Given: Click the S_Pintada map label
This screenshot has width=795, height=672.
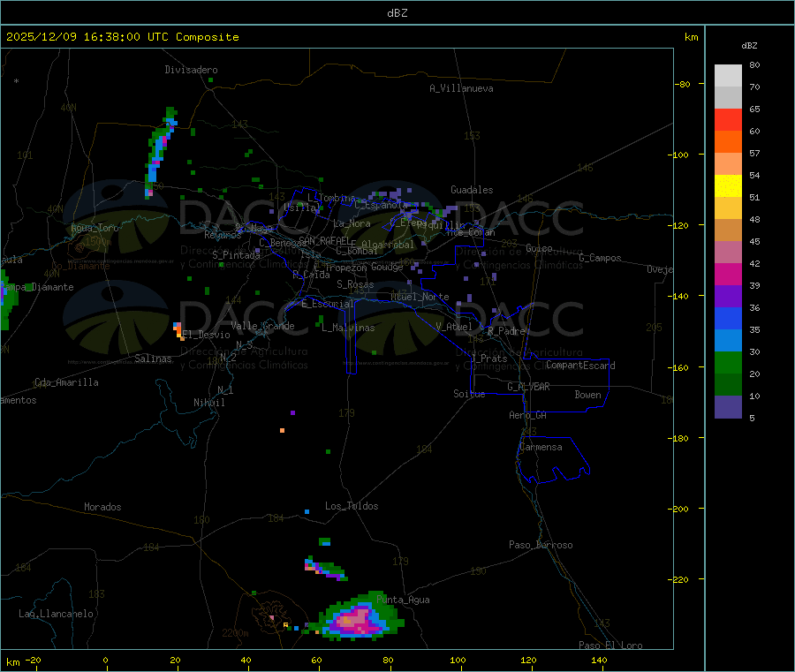Looking at the screenshot, I should coord(236,255).
